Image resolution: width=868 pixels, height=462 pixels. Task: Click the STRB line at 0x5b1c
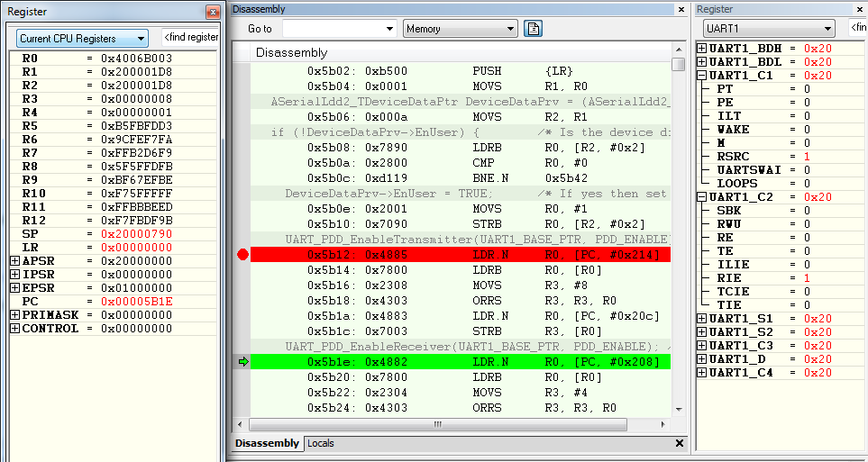[461, 331]
